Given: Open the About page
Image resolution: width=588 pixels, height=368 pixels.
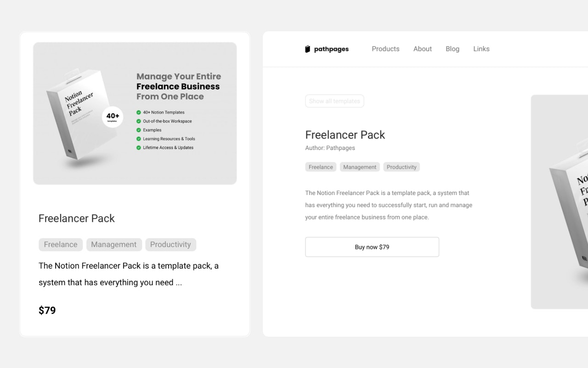Looking at the screenshot, I should coord(422,49).
